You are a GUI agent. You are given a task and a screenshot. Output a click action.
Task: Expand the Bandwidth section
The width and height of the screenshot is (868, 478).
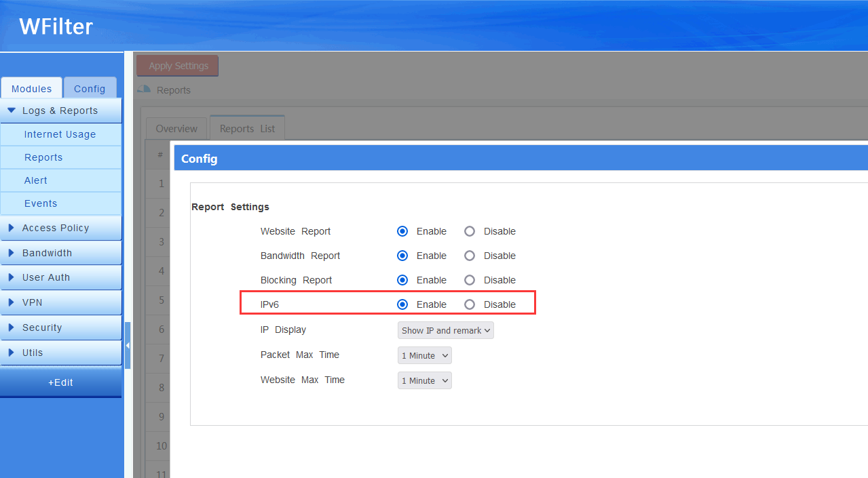point(61,253)
